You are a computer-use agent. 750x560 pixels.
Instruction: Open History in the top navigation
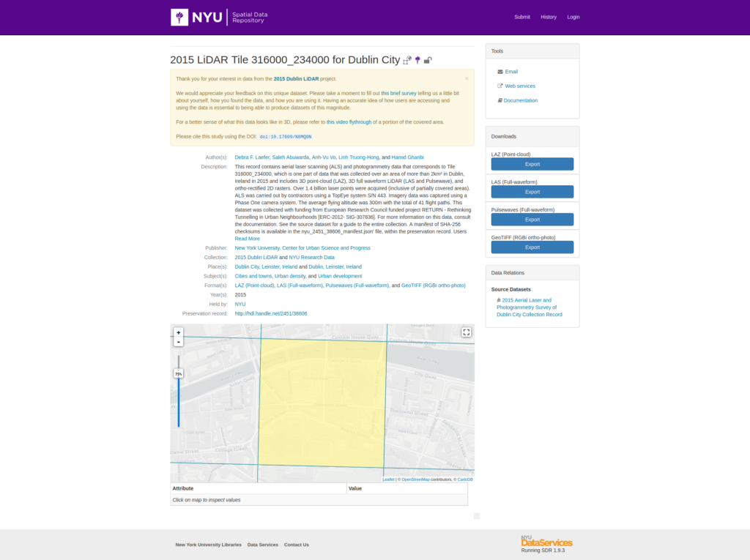(x=549, y=18)
